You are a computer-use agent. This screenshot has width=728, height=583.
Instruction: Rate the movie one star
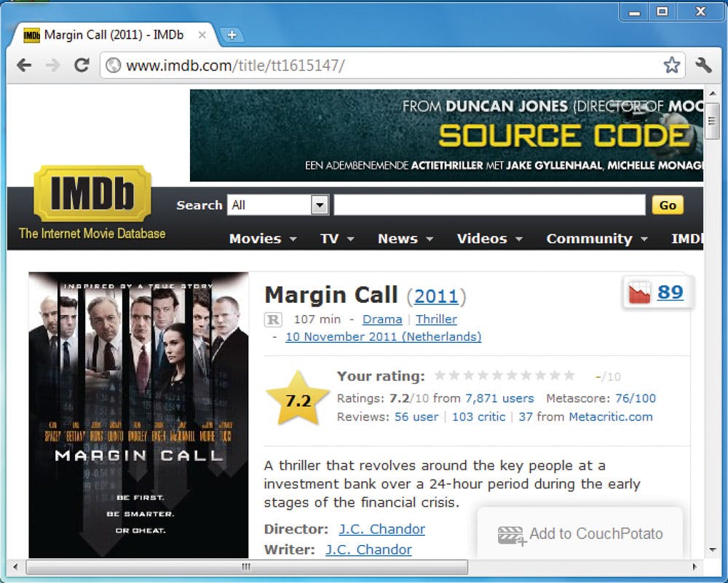point(439,376)
